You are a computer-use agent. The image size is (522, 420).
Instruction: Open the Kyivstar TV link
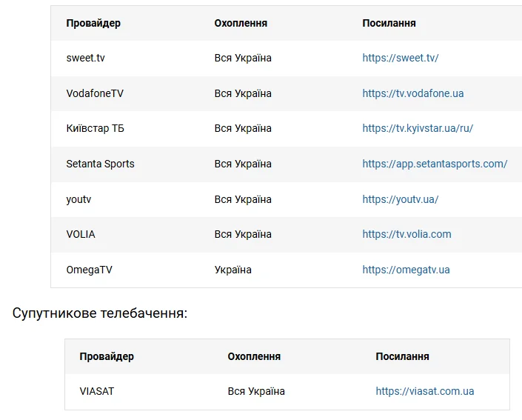(x=417, y=128)
